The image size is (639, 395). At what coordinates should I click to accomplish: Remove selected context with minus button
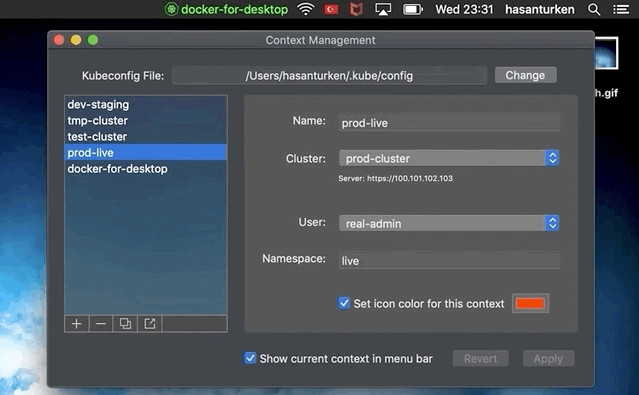pyautogui.click(x=101, y=324)
